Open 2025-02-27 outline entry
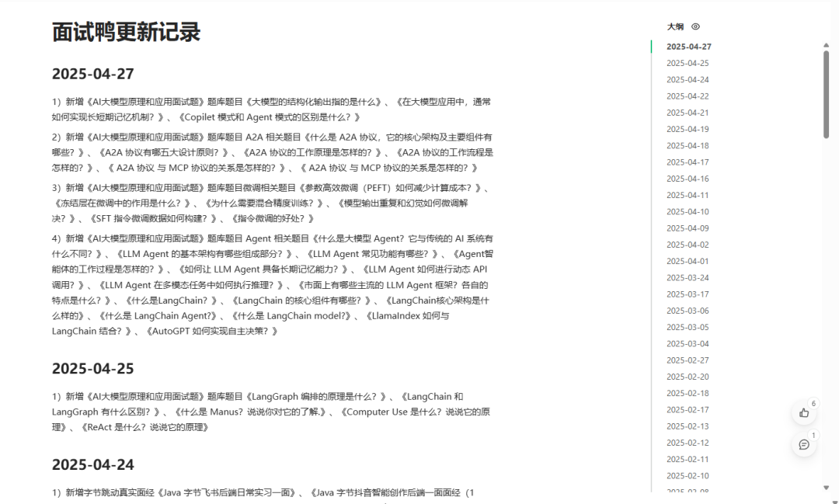This screenshot has width=839, height=504. coord(688,360)
